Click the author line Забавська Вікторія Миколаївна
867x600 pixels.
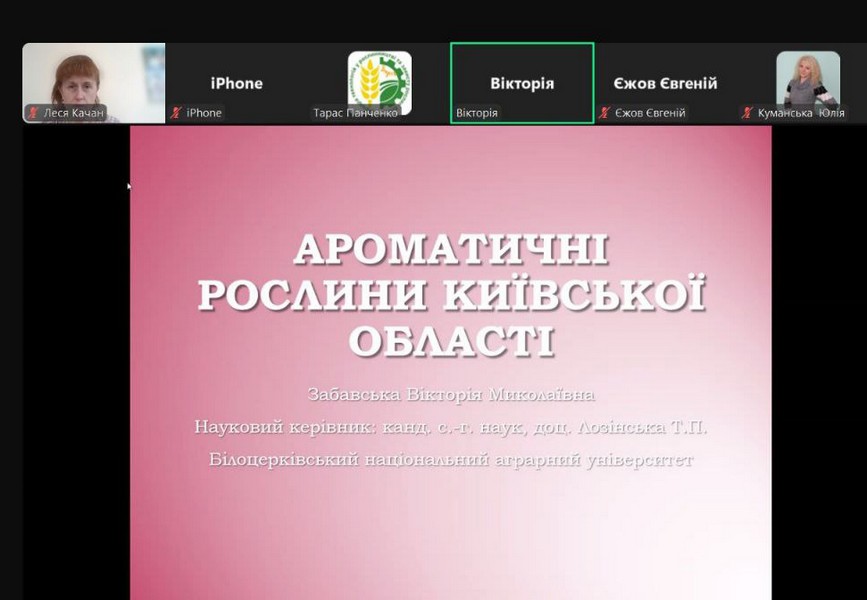click(451, 394)
